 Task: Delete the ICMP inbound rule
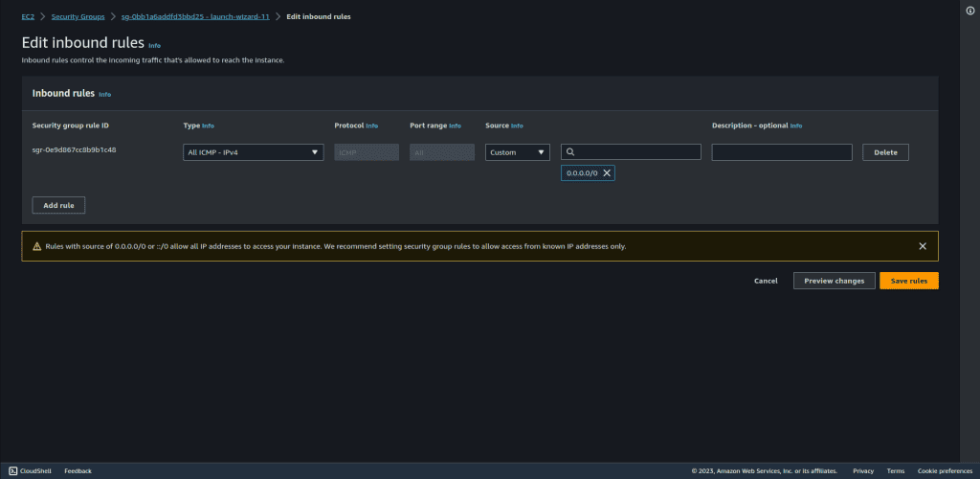click(x=885, y=152)
